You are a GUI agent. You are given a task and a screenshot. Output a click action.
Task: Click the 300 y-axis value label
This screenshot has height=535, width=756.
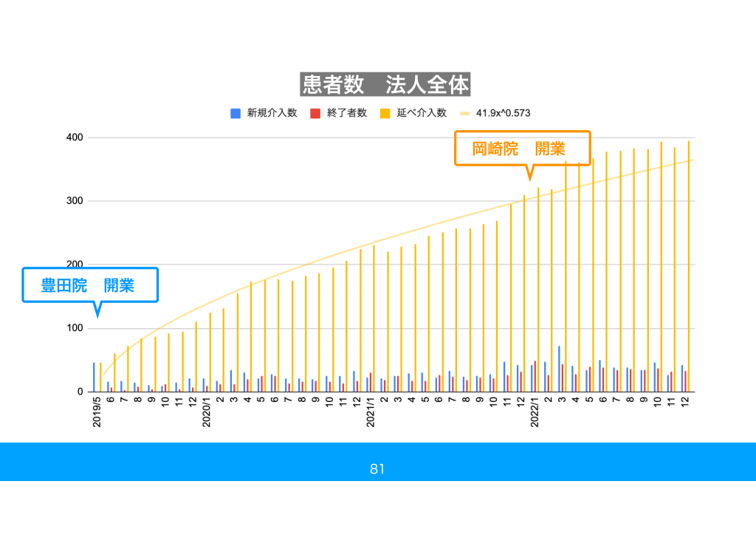tap(75, 201)
